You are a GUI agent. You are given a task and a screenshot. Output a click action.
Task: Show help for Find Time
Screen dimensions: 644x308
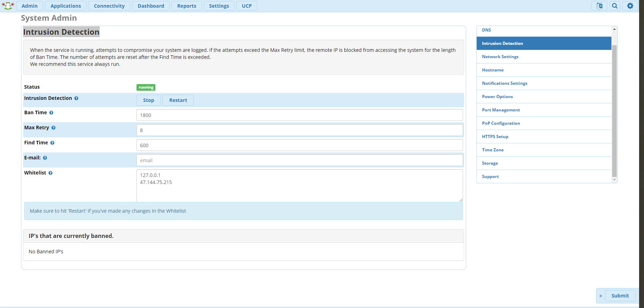[x=52, y=143]
